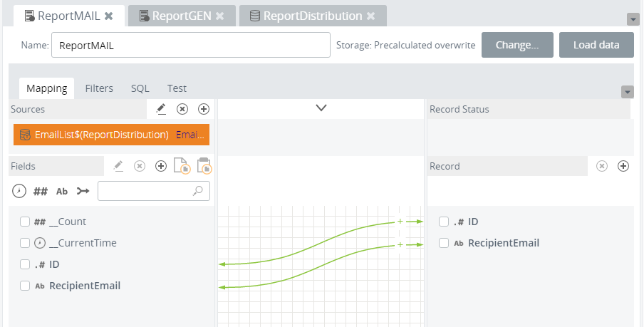
Task: Add a new source with the plus icon
Action: point(204,109)
